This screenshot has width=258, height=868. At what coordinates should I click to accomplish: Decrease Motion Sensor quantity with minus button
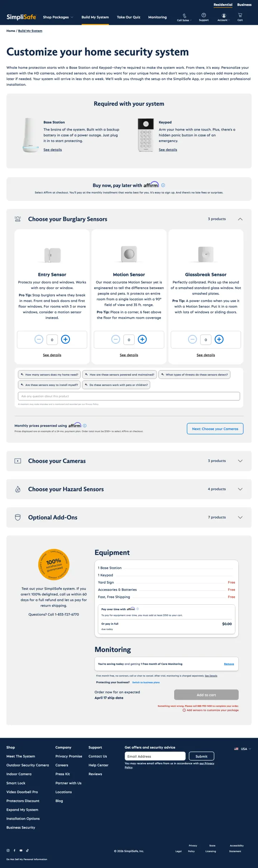click(x=116, y=339)
